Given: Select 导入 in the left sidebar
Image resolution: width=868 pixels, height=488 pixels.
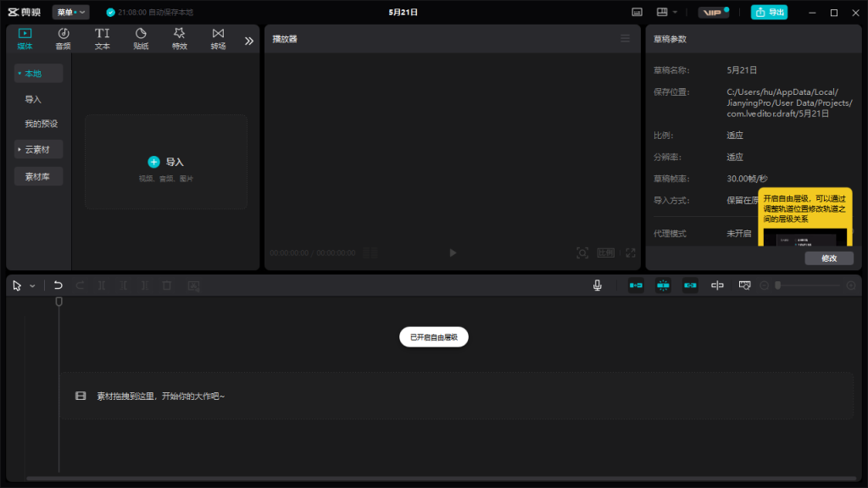Looking at the screenshot, I should (x=33, y=100).
